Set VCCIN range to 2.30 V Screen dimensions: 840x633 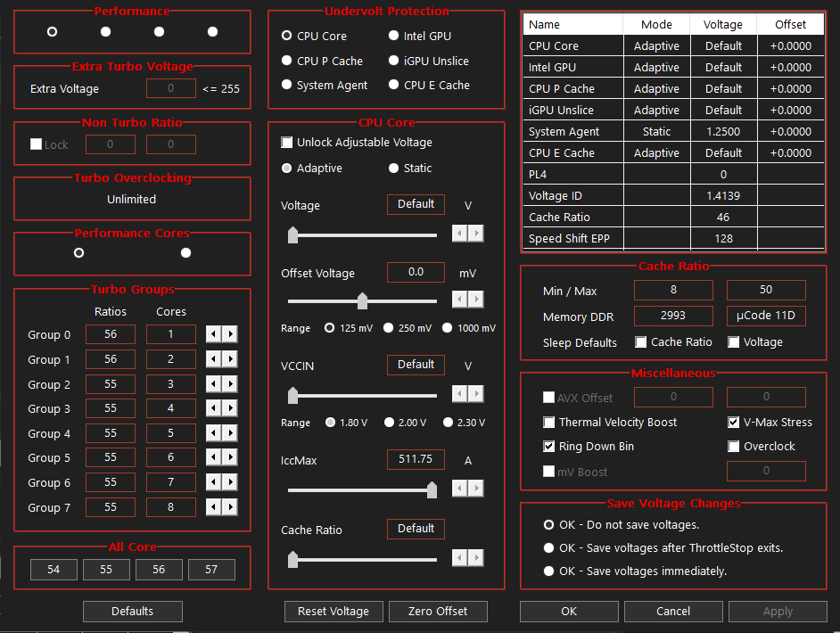(448, 423)
